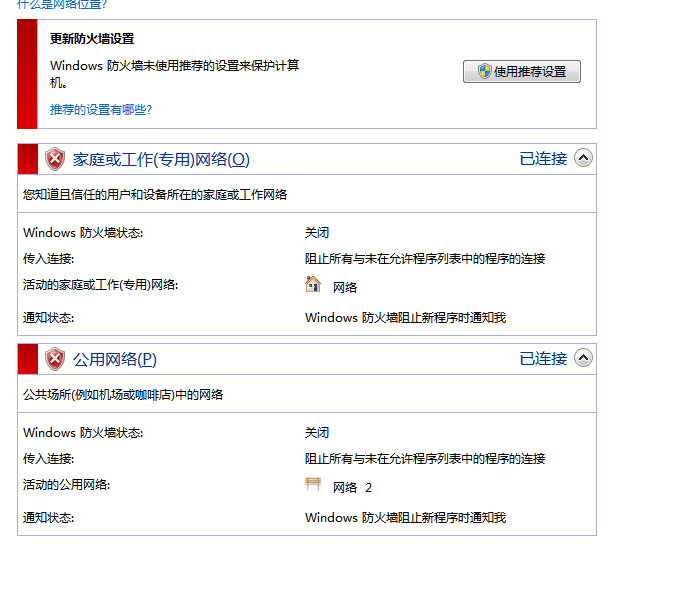This screenshot has width=677, height=602.
Task: Click 已连接 status in home network header
Action: click(x=543, y=158)
